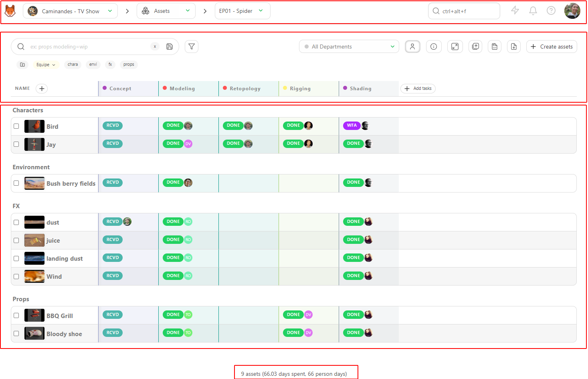The image size is (588, 379).
Task: Click plus icon next to NAME header
Action: (42, 89)
